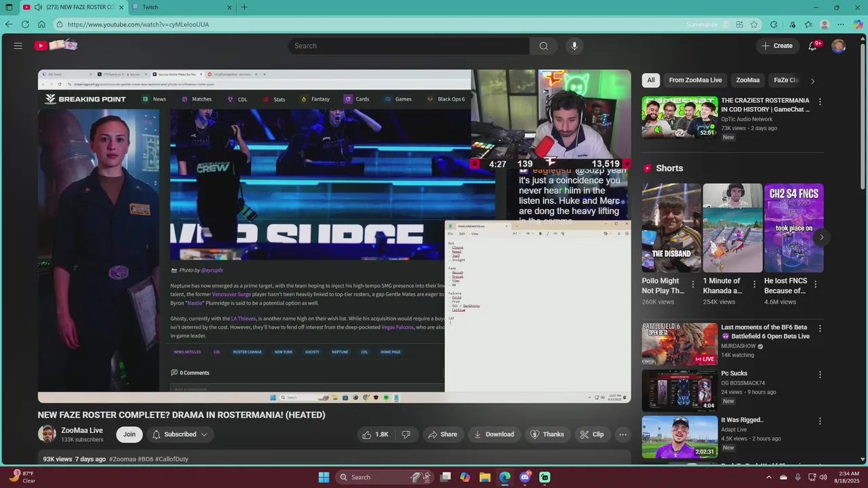
Task: Open options for Last moments of BF6 Beta
Action: pos(820,329)
